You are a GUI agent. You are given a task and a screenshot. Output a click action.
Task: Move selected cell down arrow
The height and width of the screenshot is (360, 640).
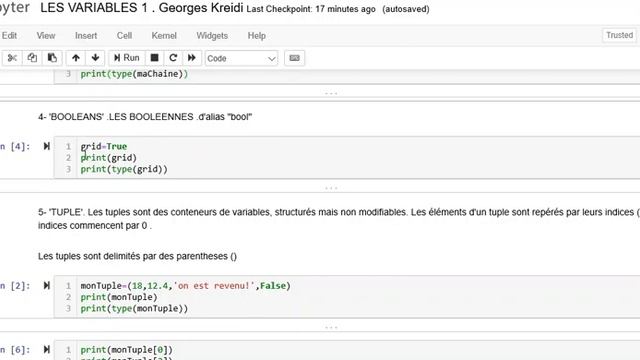point(95,58)
